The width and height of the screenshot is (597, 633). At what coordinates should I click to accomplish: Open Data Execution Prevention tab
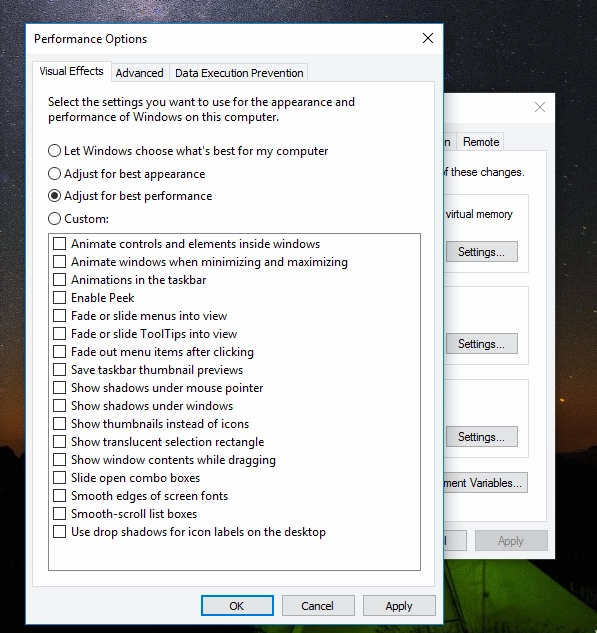pyautogui.click(x=239, y=73)
